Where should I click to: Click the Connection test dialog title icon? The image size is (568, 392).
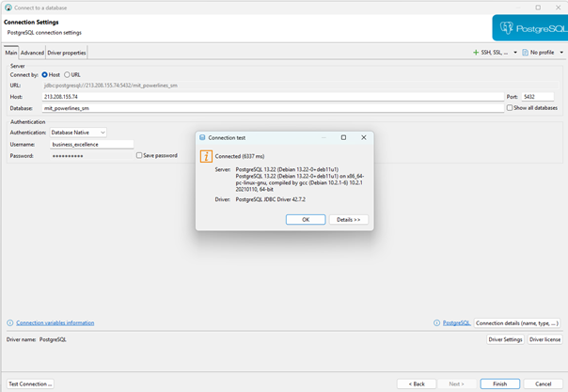coord(202,137)
